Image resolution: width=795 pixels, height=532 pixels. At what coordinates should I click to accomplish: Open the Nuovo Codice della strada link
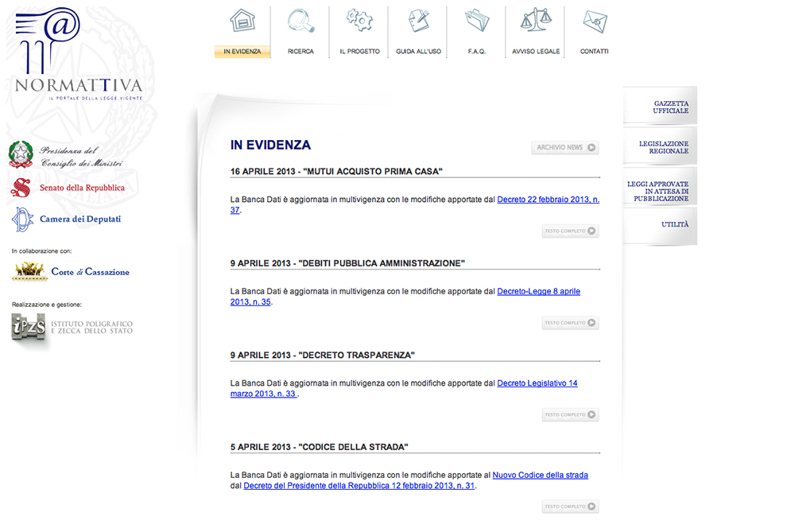tap(541, 475)
